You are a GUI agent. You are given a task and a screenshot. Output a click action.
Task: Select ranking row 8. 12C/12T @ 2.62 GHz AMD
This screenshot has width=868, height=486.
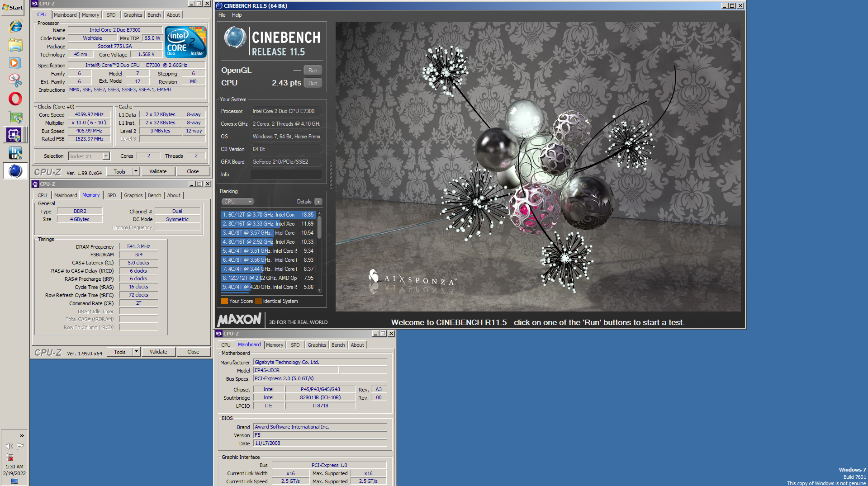[x=268, y=278]
